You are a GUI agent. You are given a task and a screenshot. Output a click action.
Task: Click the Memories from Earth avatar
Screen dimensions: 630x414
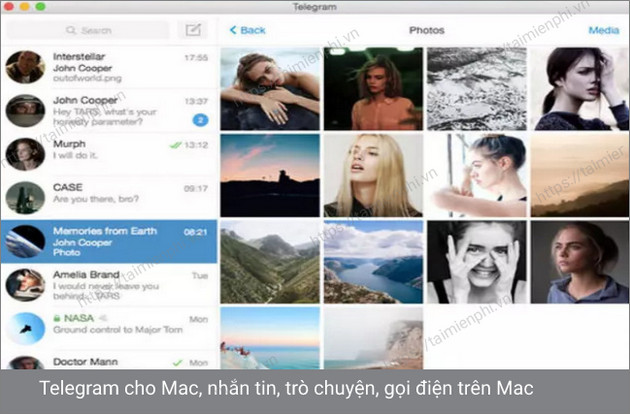tap(25, 242)
